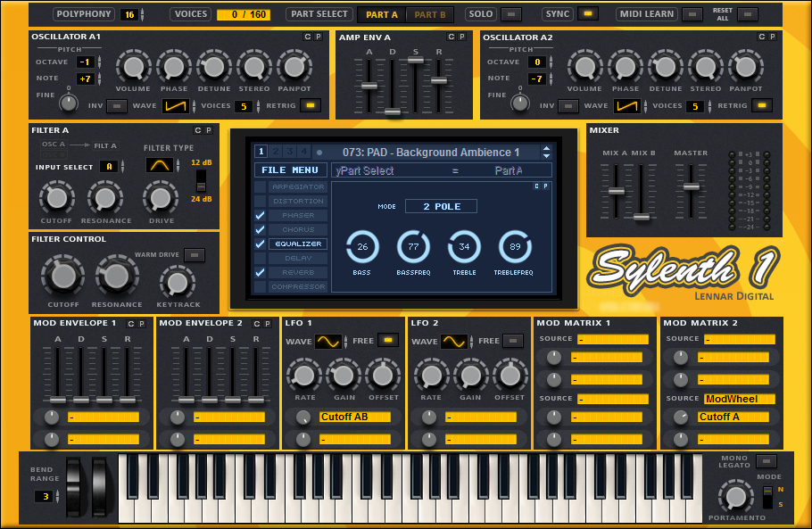This screenshot has height=529, width=812.
Task: Toggle Oscillator A1 Retrig switch
Action: (311, 105)
